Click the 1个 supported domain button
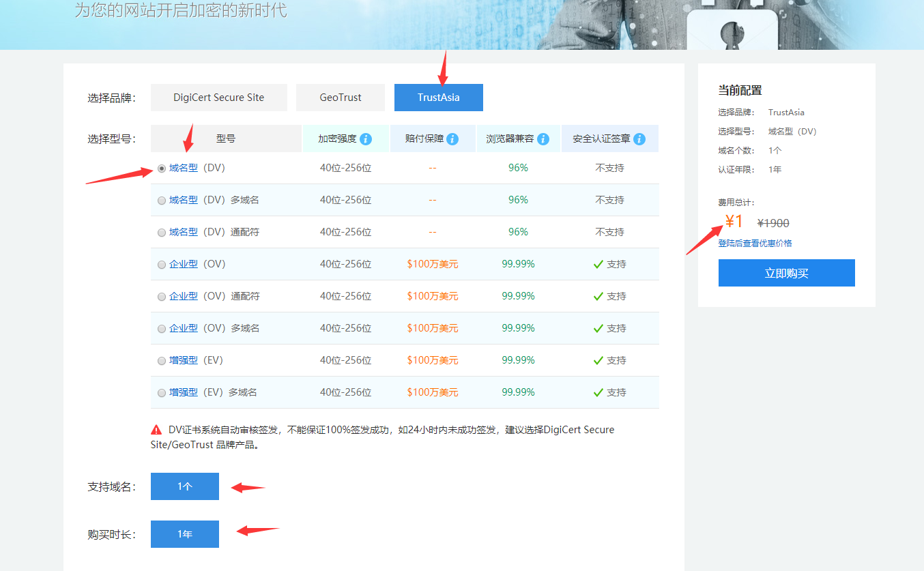 [x=185, y=486]
